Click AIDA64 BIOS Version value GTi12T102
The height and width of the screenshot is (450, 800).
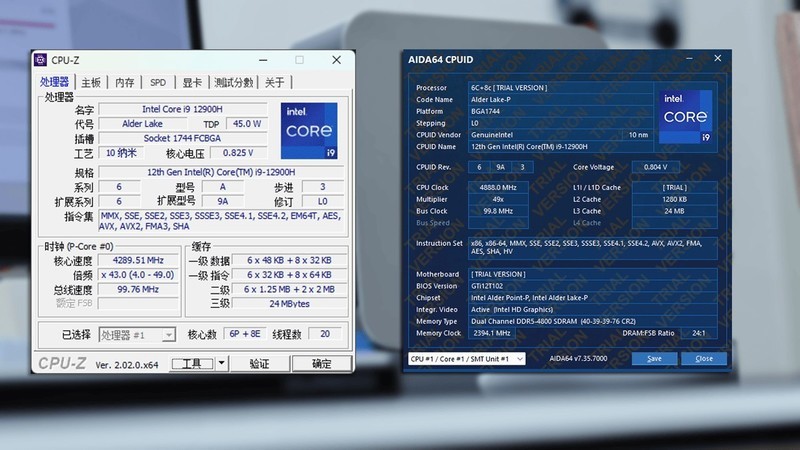(x=593, y=286)
